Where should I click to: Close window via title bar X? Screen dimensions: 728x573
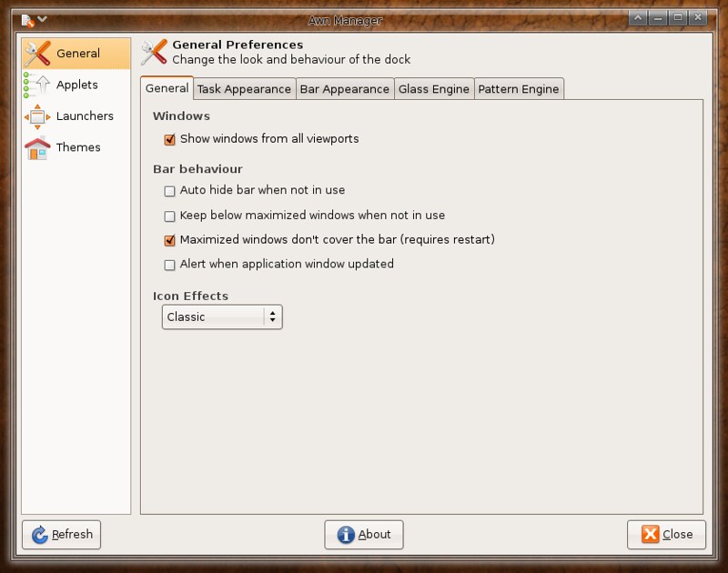click(698, 18)
